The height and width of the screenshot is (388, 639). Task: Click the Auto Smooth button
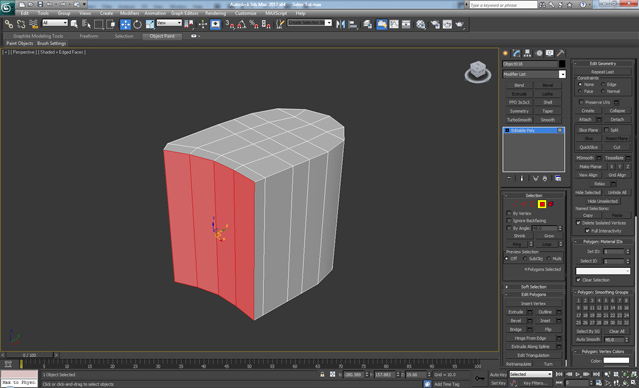click(x=588, y=339)
